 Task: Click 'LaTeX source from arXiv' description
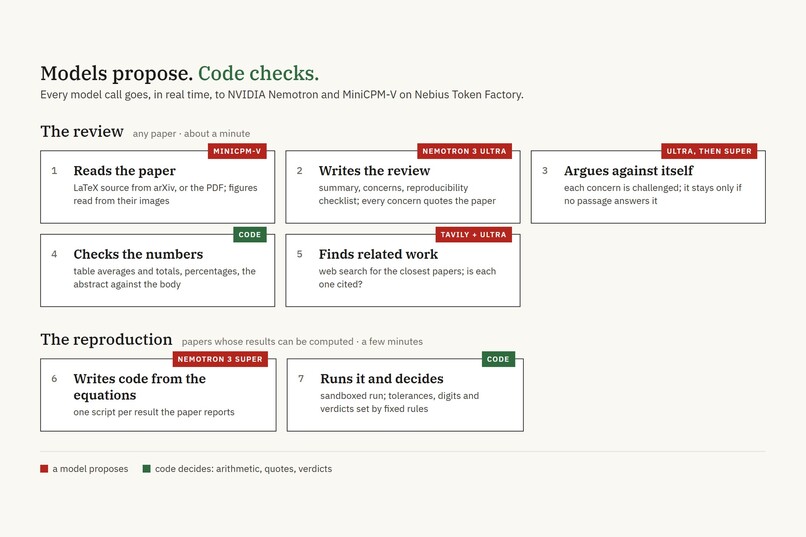166,194
